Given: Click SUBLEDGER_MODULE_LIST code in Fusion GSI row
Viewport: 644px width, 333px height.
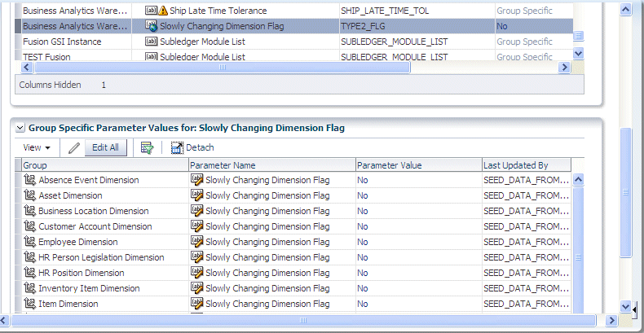Looking at the screenshot, I should click(395, 42).
